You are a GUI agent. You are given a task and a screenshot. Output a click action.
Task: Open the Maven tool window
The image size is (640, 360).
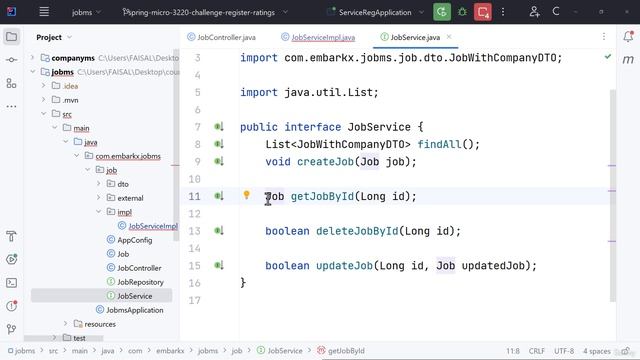[628, 60]
